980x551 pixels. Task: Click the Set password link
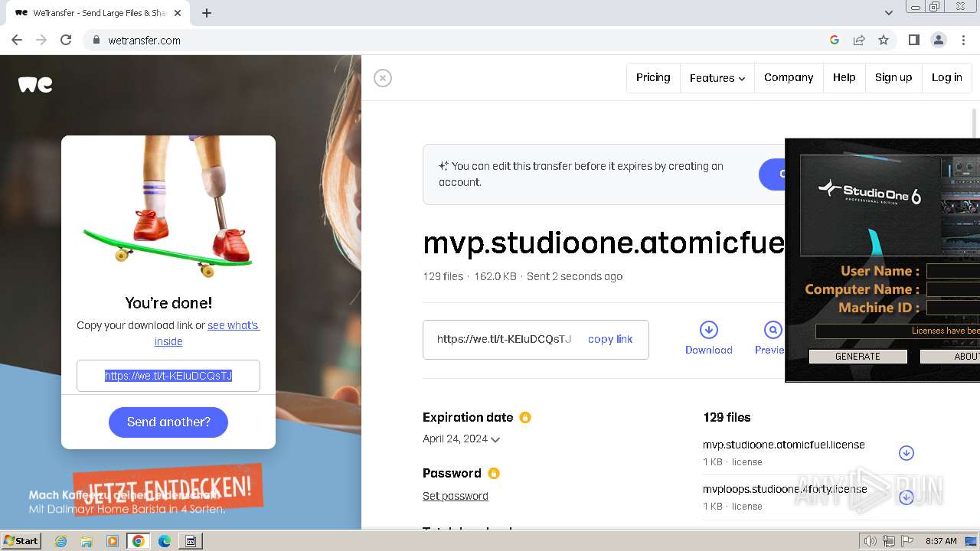456,496
